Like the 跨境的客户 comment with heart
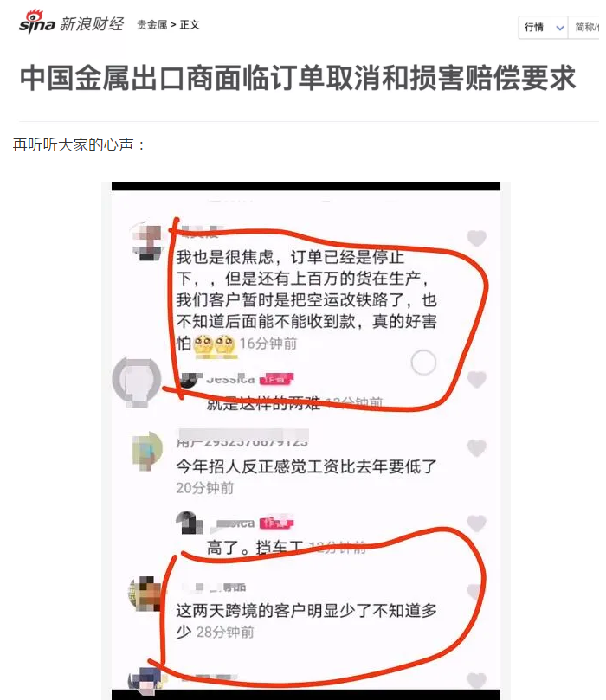Screen dimensions: 606x700 pyautogui.click(x=475, y=592)
